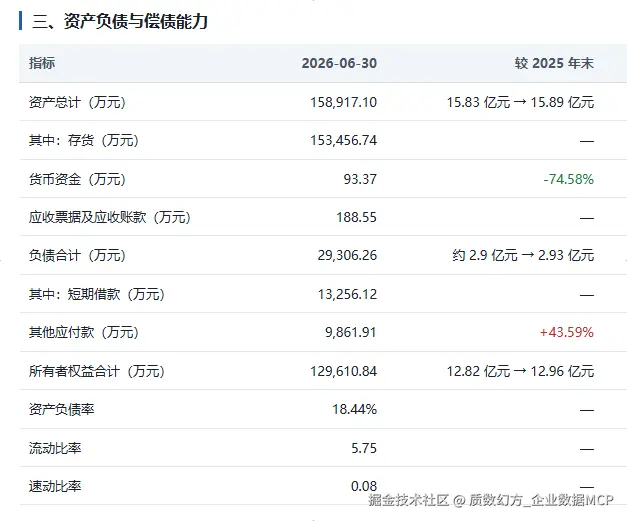Select the 应收票据及应收账款(万元) label
Image resolution: width=627 pixels, height=521 pixels.
click(110, 217)
